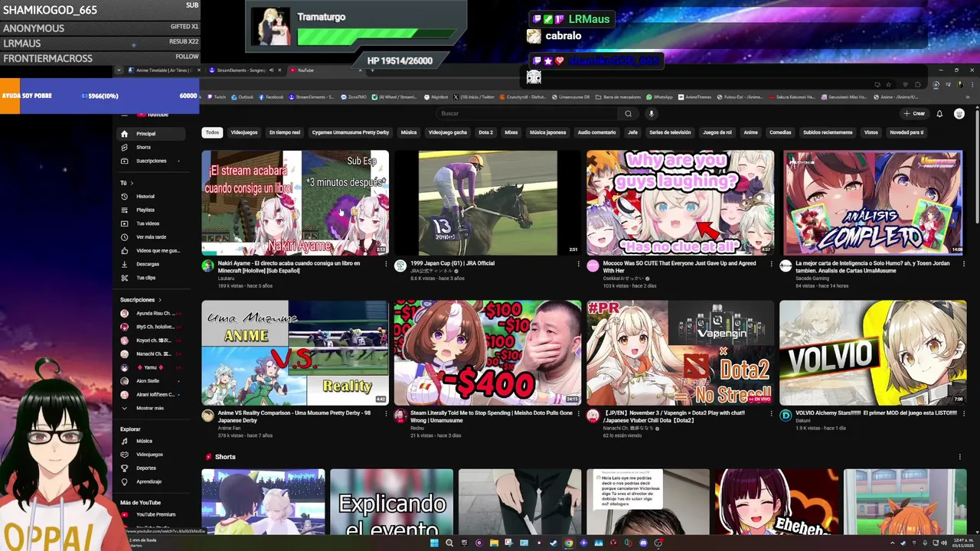This screenshot has width=980, height=551.
Task: Select the Cygames Umamusume Pretty Derby chip
Action: tap(351, 132)
